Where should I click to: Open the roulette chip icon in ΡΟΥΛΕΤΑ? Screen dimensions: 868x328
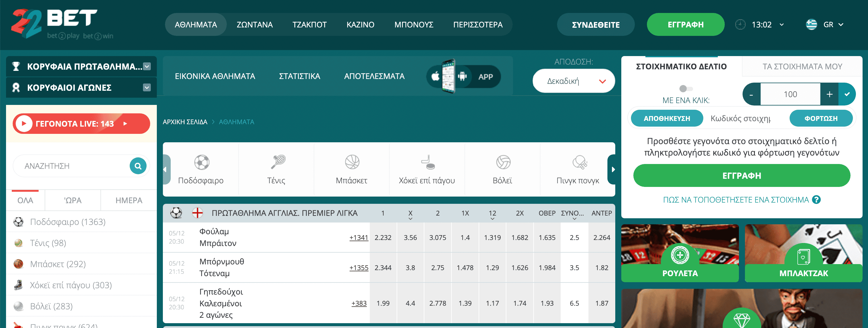680,255
